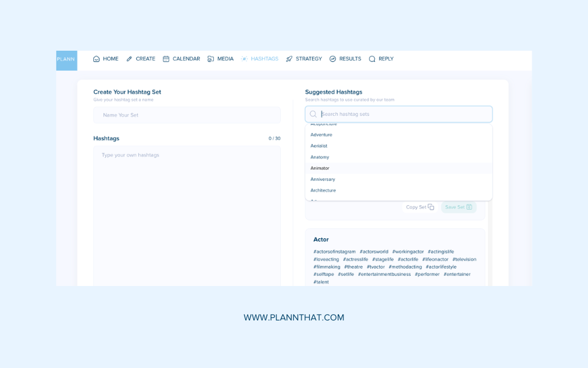Click the Reply speech bubble icon

tap(372, 59)
